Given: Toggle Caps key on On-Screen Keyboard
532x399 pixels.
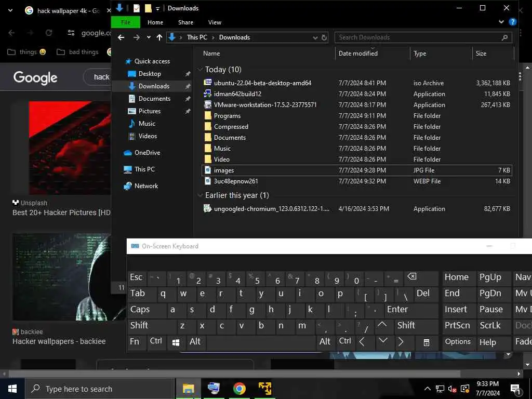Looking at the screenshot, I should tap(147, 310).
